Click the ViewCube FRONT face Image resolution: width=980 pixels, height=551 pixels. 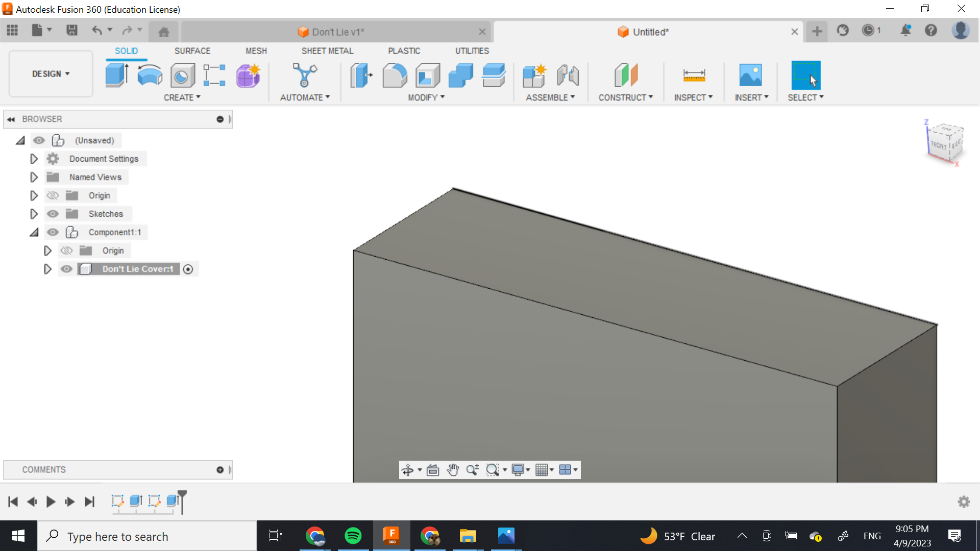939,145
